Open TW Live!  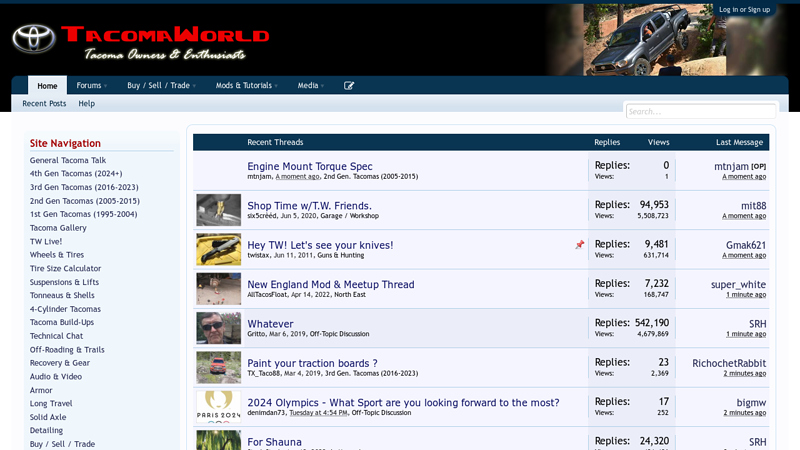click(x=46, y=241)
